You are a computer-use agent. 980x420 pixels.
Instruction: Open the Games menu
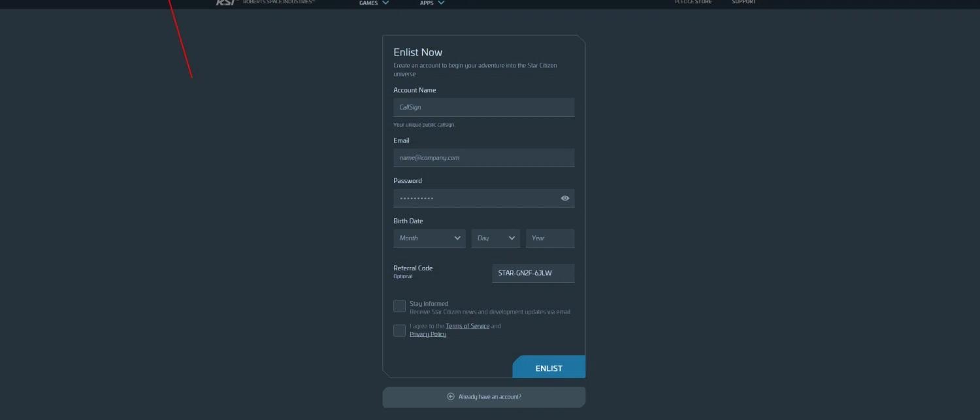click(368, 3)
